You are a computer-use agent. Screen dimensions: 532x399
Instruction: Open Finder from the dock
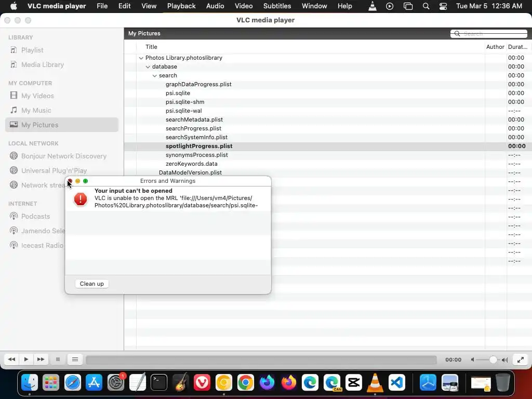click(x=30, y=383)
